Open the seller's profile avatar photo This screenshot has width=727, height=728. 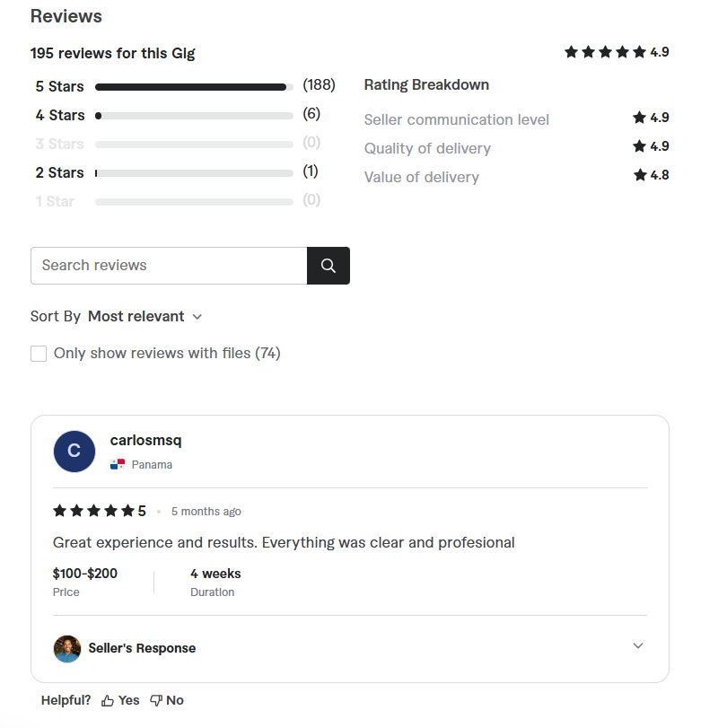click(67, 649)
